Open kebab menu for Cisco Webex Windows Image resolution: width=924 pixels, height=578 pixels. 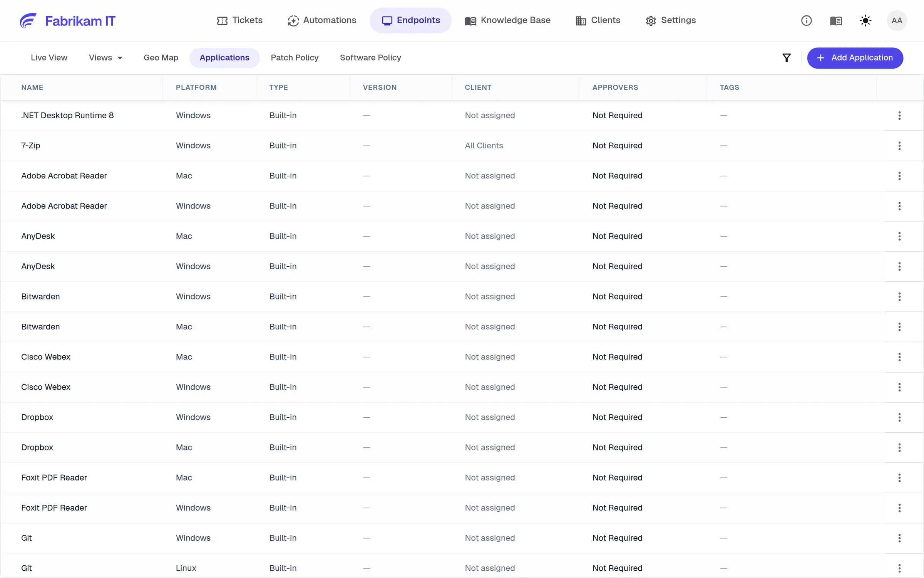[x=899, y=387]
